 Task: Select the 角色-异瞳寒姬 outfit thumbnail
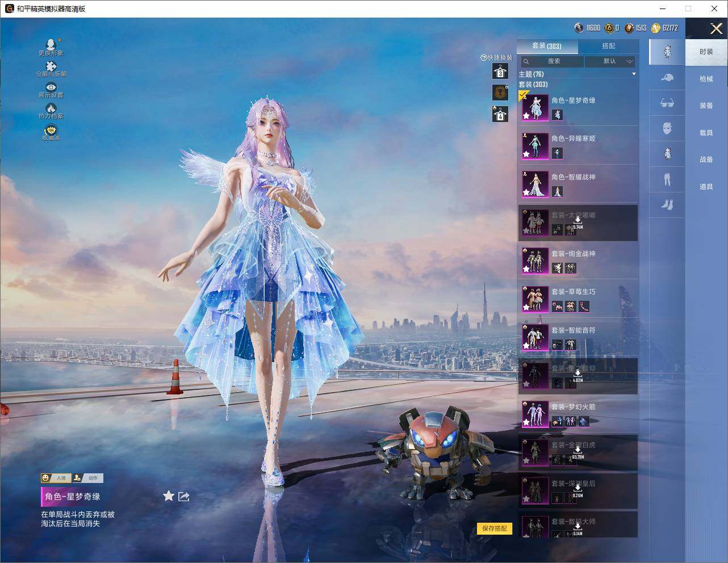[x=535, y=145]
